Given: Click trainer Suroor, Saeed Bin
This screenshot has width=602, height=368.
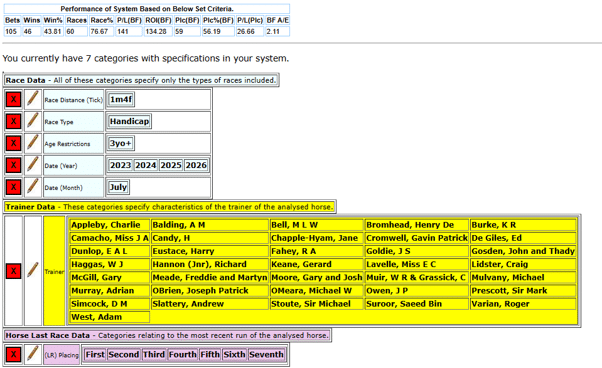Looking at the screenshot, I should coord(417,304).
